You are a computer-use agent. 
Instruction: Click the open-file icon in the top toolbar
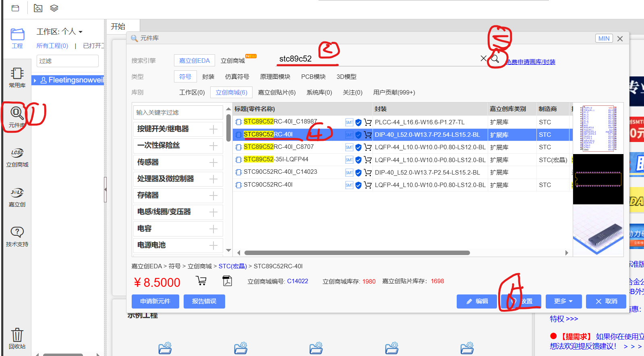click(x=38, y=8)
